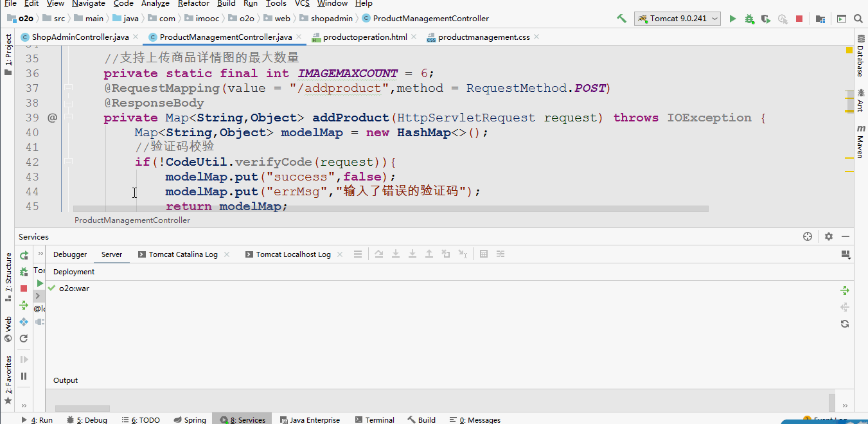Open the 6: TODO tool window
Viewport: 868px width, 424px height.
tap(140, 420)
